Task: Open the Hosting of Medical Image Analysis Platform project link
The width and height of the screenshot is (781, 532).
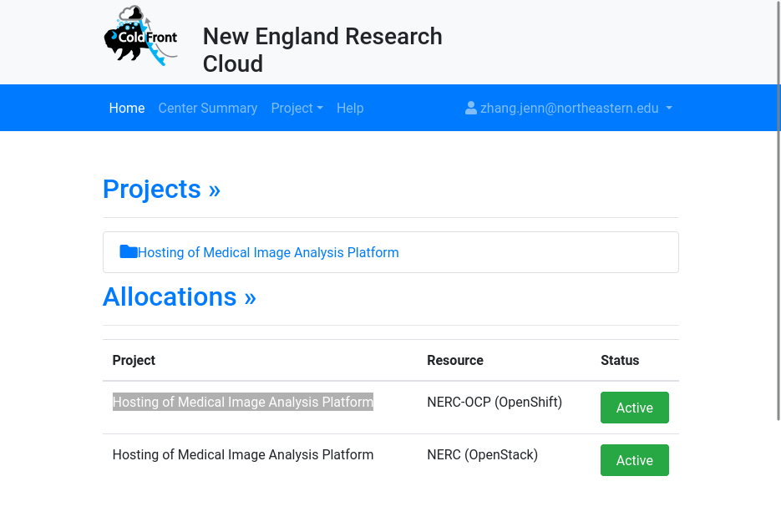Action: point(268,252)
